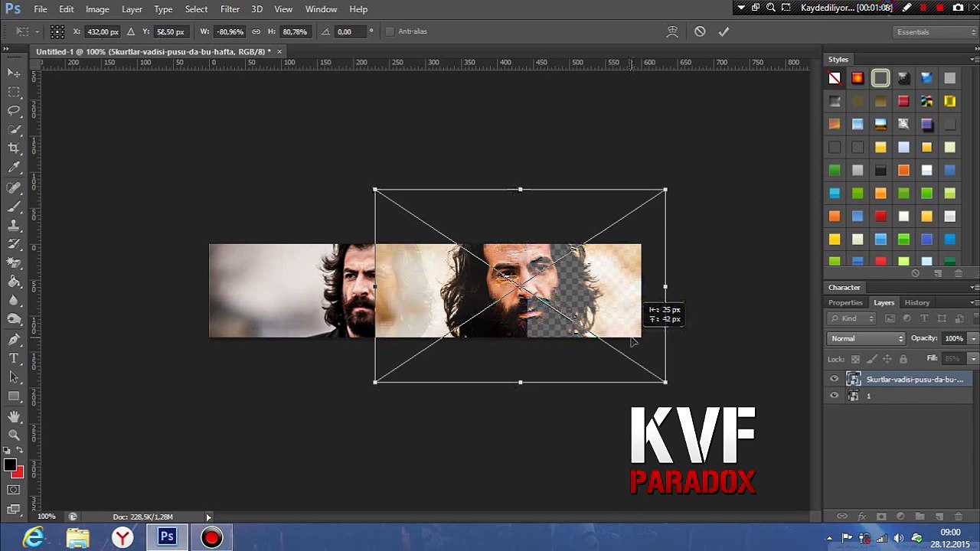Select the Paint Bucket tool

pyautogui.click(x=14, y=282)
